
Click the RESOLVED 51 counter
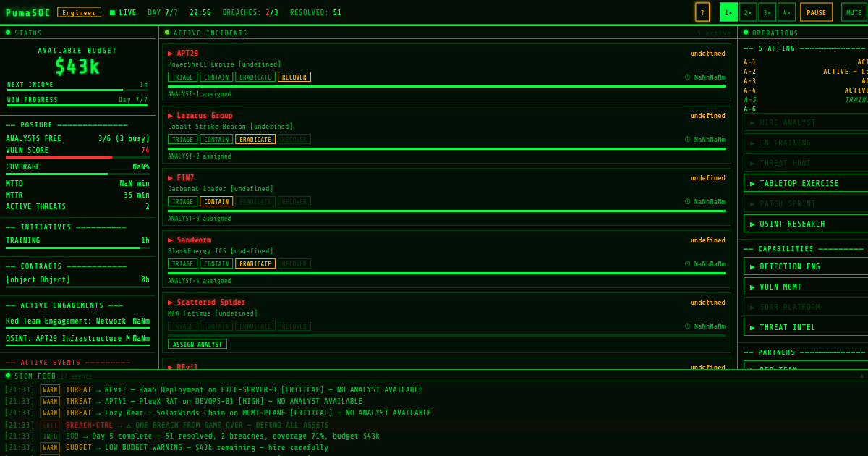tap(315, 12)
